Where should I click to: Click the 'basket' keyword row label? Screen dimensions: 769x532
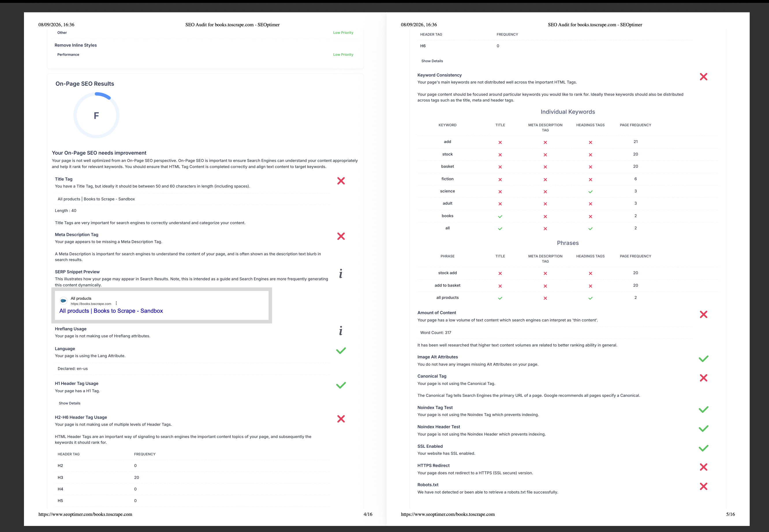coord(447,166)
